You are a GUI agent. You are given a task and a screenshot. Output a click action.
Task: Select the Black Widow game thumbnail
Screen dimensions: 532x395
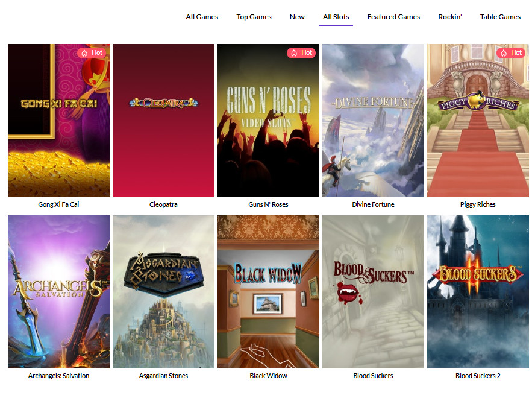pos(268,291)
